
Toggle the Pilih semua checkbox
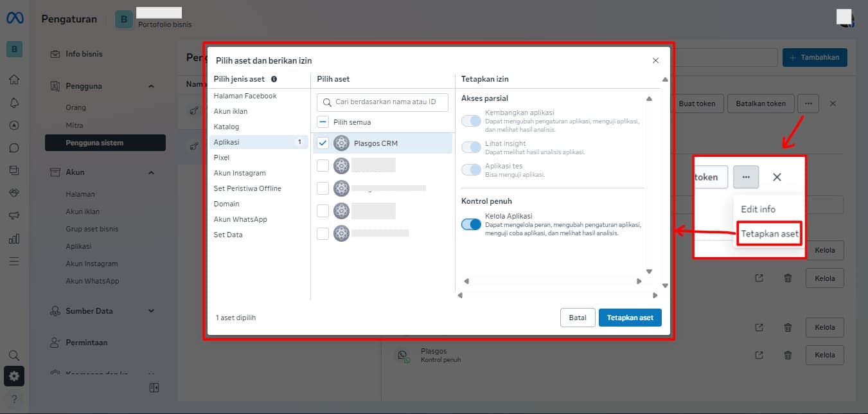click(323, 122)
